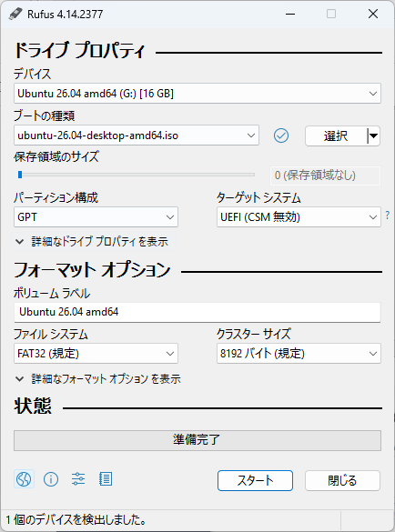Viewport: 395px width, 532px height.
Task: Click the フォーマット オプション heading
Action: click(x=92, y=270)
